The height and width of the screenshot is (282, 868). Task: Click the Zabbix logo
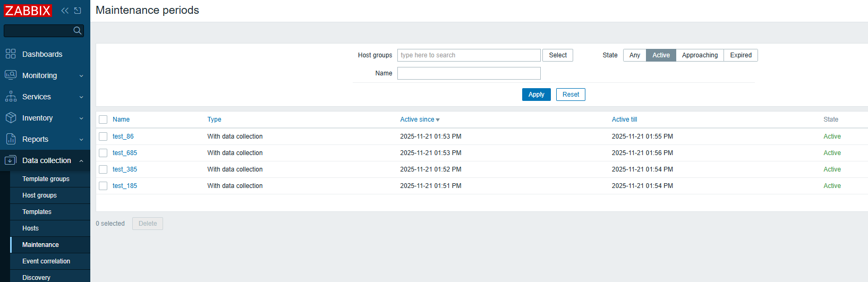point(28,11)
